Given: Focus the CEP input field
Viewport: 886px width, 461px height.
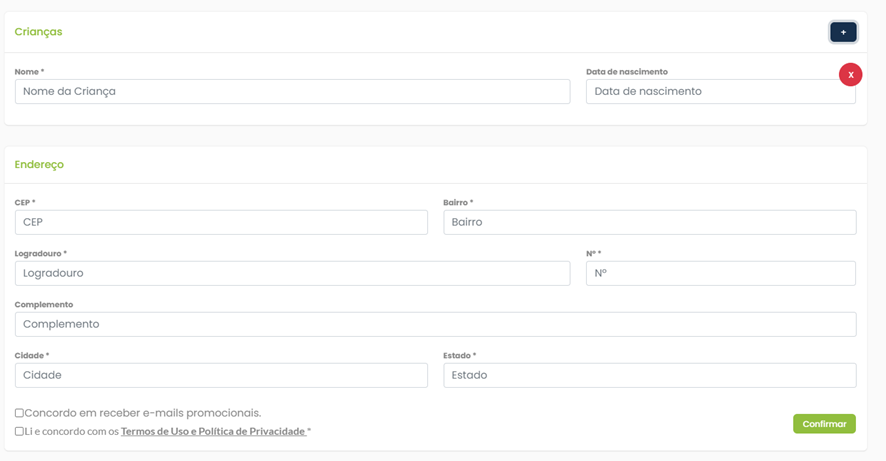Looking at the screenshot, I should [221, 222].
